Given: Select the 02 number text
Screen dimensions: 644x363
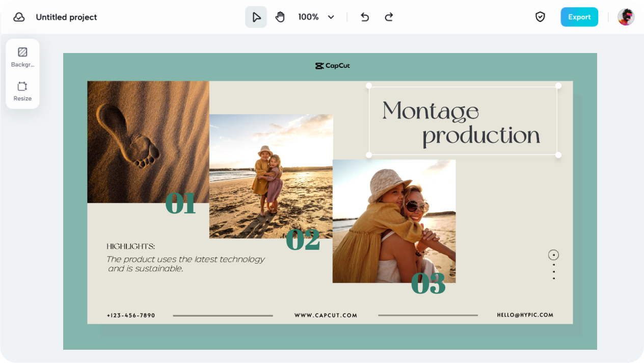Looking at the screenshot, I should click(303, 240).
